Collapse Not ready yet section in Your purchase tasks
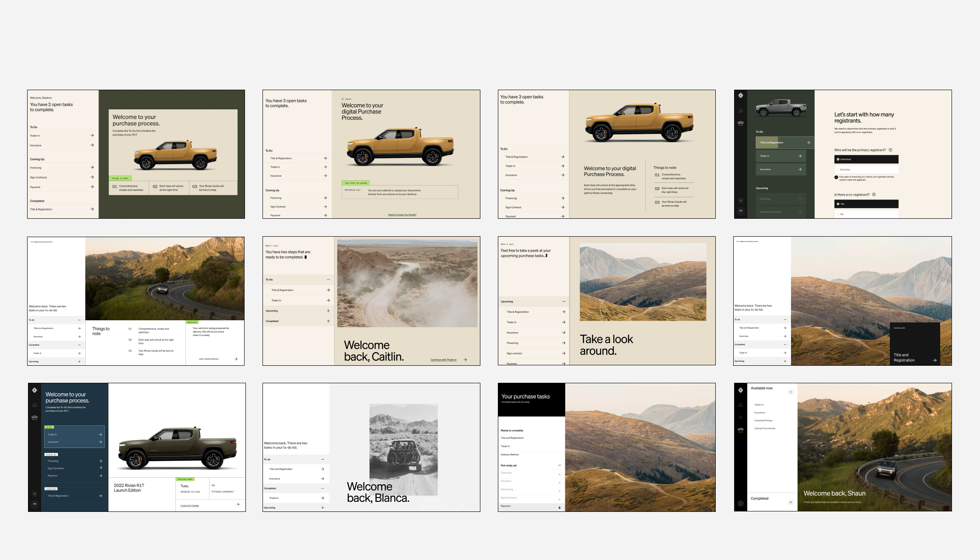Screen dimensions: 980x560 click(x=560, y=465)
